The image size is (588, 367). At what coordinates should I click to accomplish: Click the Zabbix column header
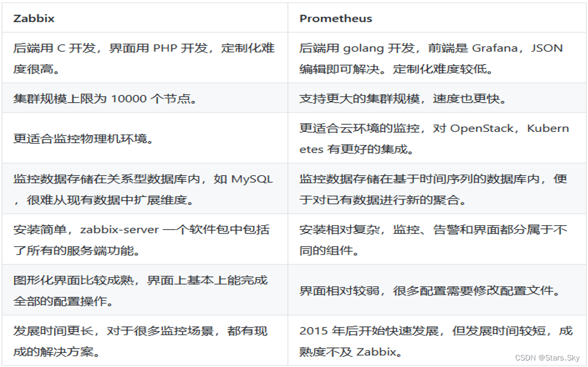pos(145,18)
